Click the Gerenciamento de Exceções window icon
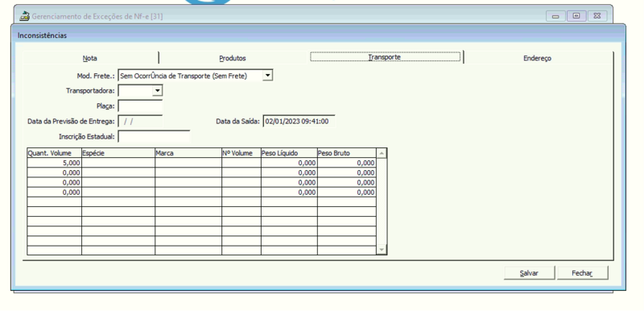This screenshot has height=311, width=644. [x=25, y=16]
